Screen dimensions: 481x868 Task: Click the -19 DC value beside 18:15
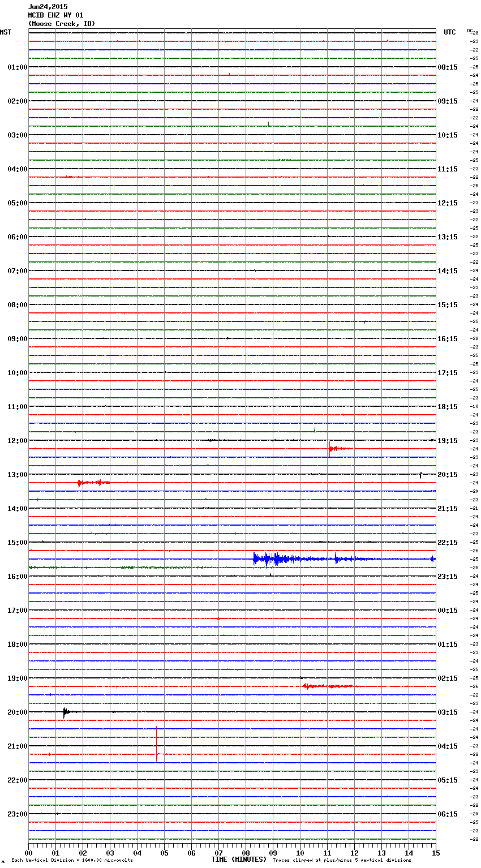point(475,406)
